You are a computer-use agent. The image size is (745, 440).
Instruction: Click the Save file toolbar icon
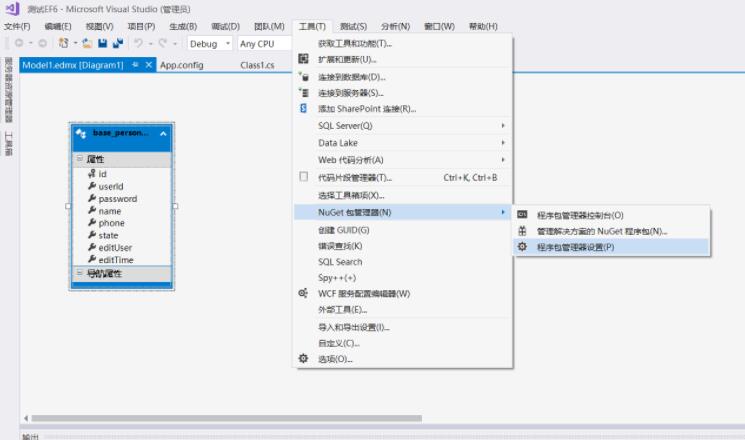103,43
